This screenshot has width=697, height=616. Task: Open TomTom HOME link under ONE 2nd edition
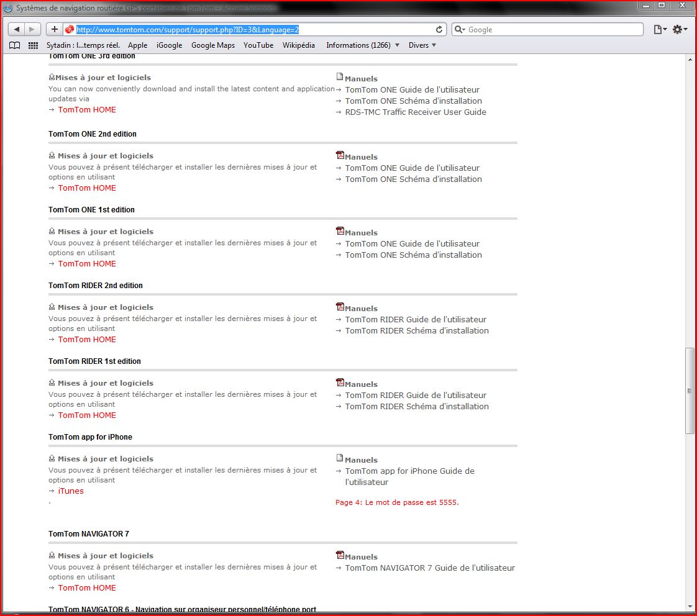(87, 188)
